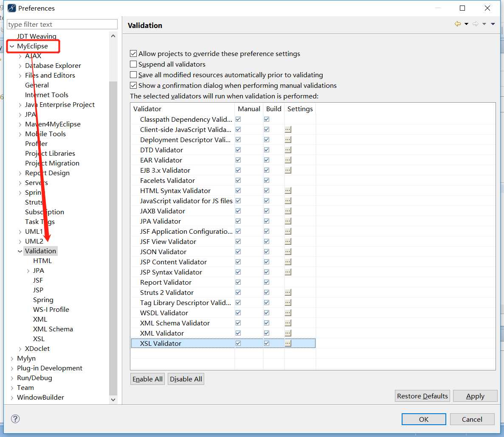This screenshot has height=437, width=504.
Task: Open settings for JSF View Validator
Action: click(288, 241)
